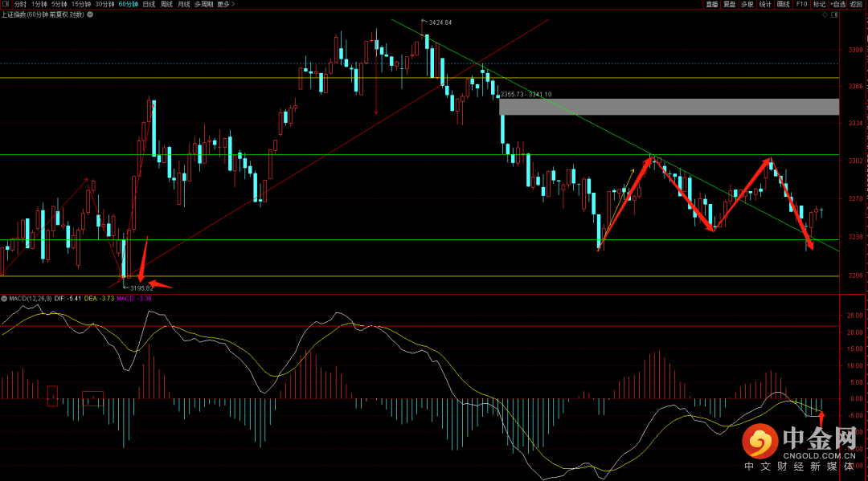Open the 复盘 replay button

(x=730, y=4)
